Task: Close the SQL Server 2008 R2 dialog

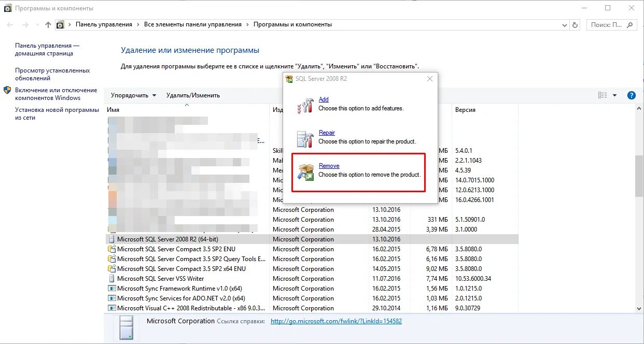Action: point(429,79)
